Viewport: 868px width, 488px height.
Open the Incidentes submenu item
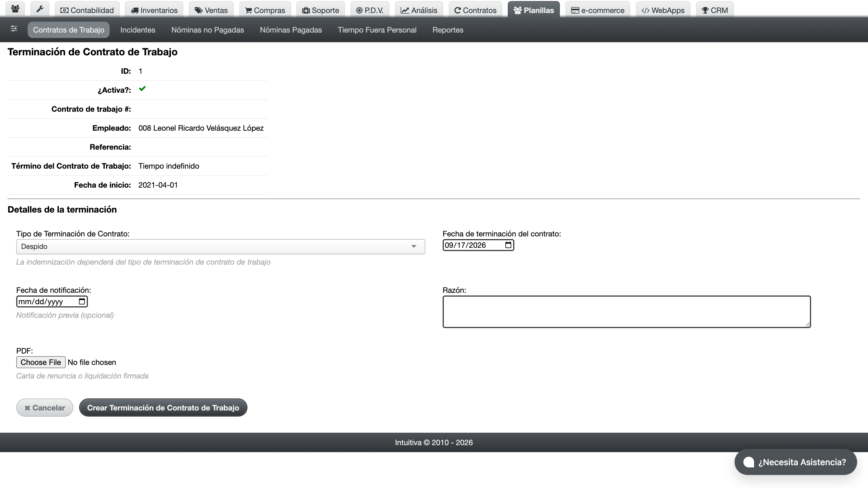coord(138,30)
